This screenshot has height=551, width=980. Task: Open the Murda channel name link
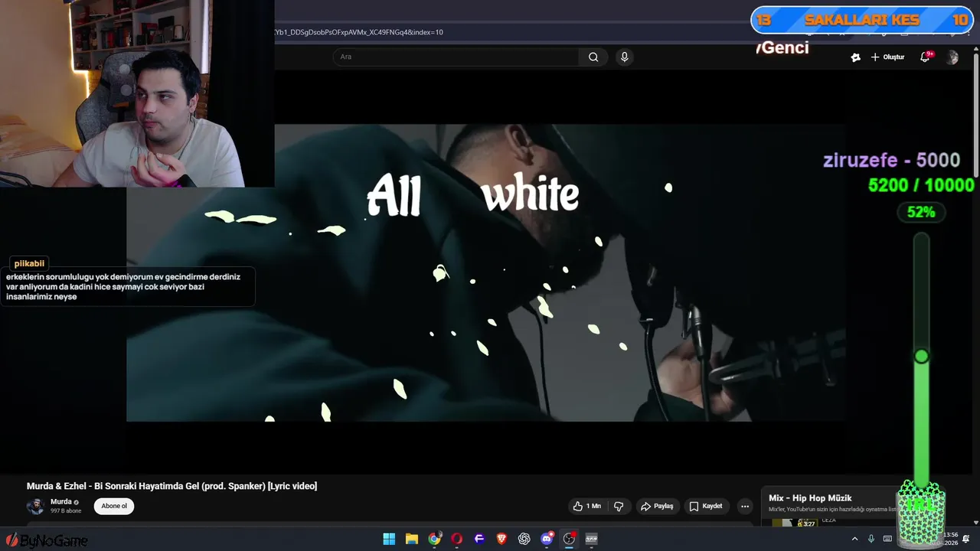click(61, 502)
